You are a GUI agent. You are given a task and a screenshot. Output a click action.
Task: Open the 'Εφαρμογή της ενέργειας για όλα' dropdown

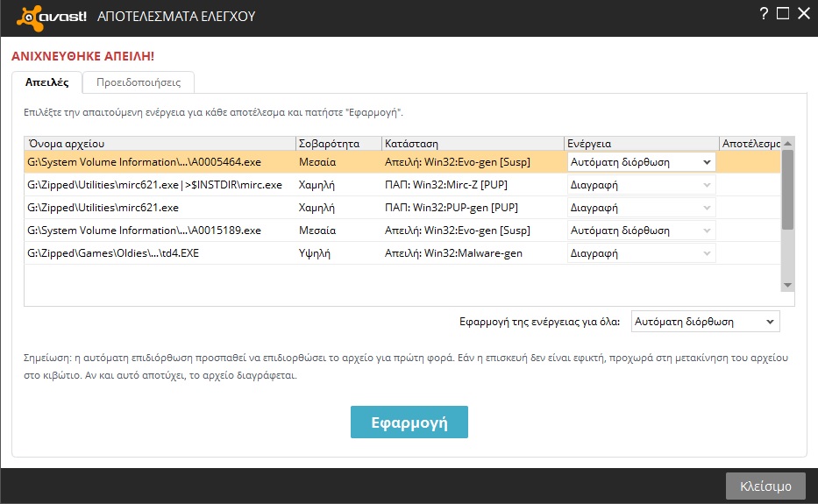[x=705, y=322]
